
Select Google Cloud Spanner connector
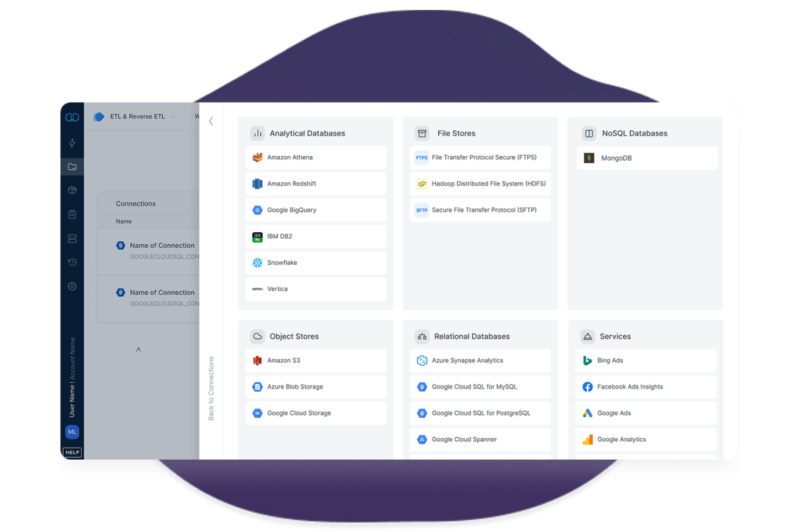click(x=480, y=439)
